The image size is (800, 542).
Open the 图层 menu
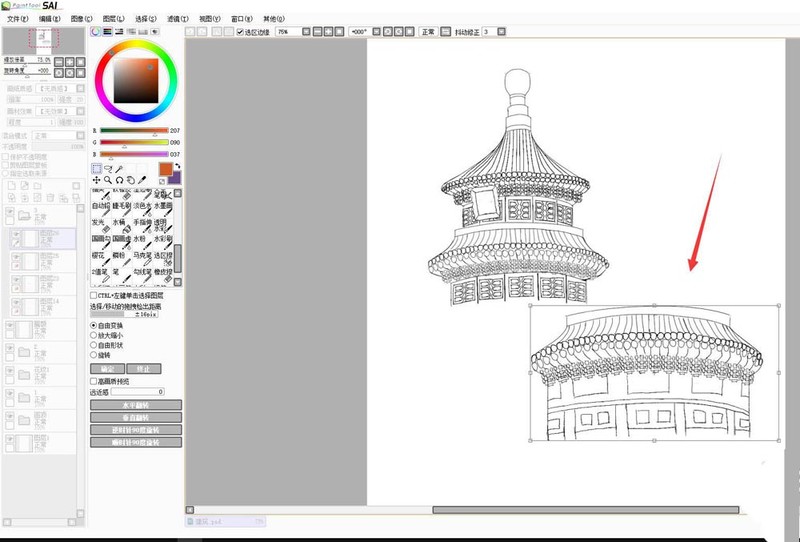114,18
